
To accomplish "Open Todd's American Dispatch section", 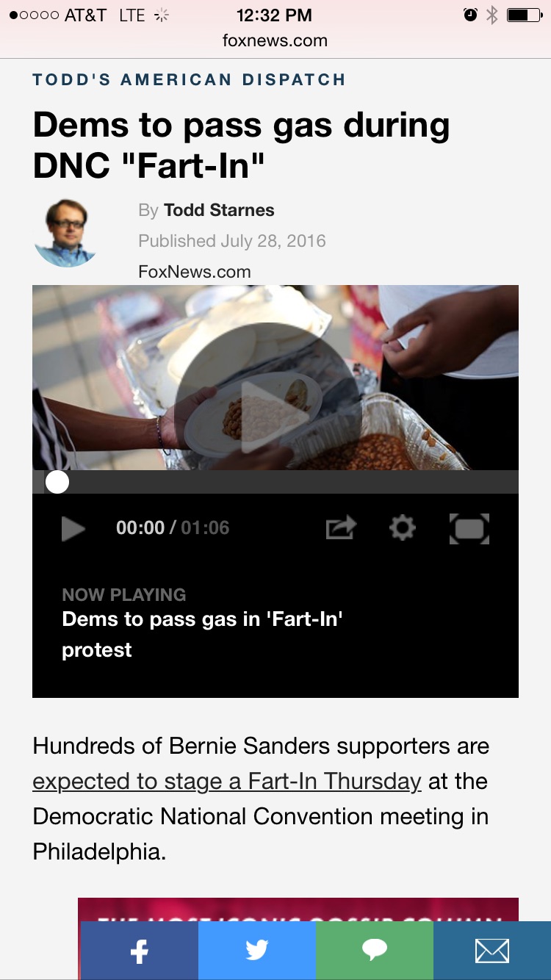I will pyautogui.click(x=189, y=80).
